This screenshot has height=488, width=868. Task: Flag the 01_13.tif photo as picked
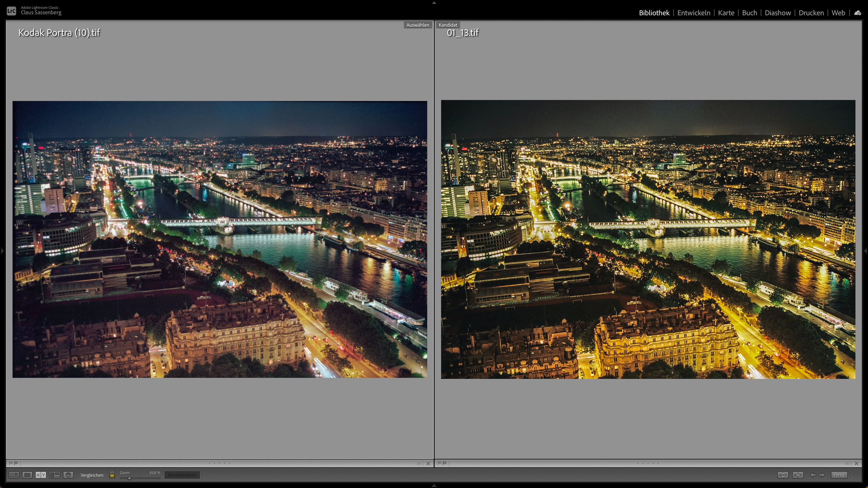439,463
